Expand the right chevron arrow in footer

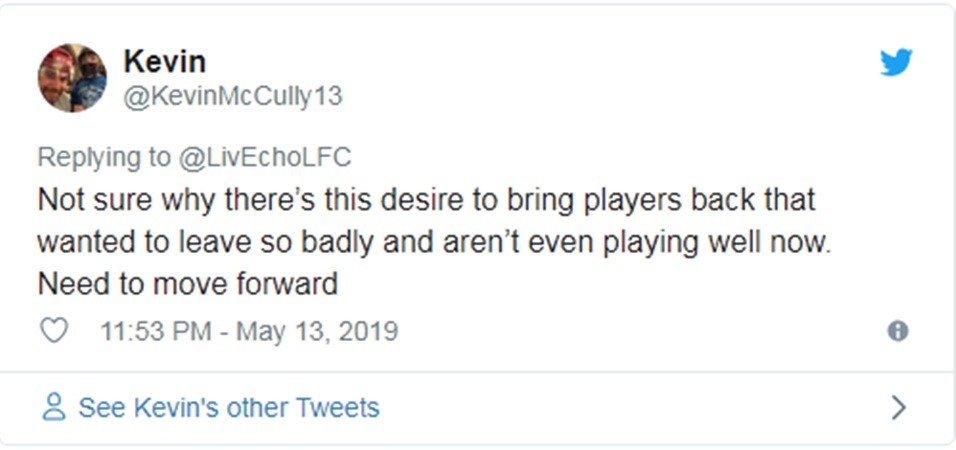click(898, 408)
